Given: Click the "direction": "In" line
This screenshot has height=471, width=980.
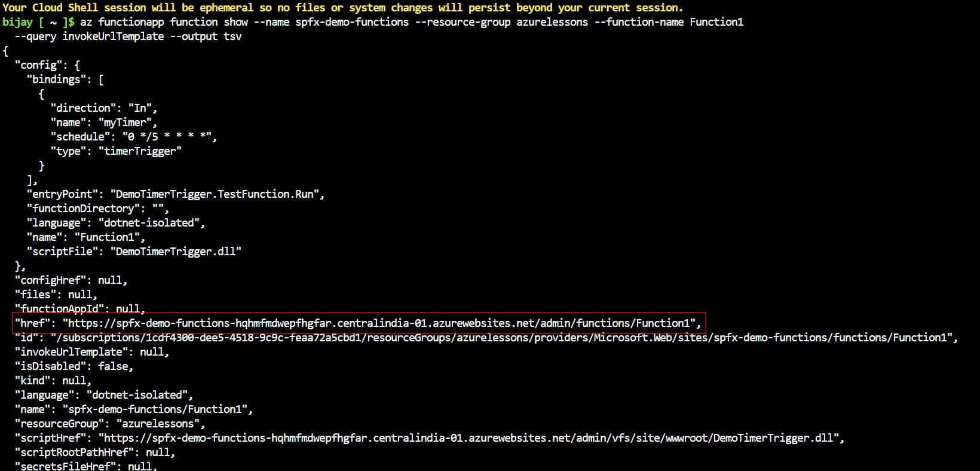Looking at the screenshot, I should pyautogui.click(x=104, y=108).
